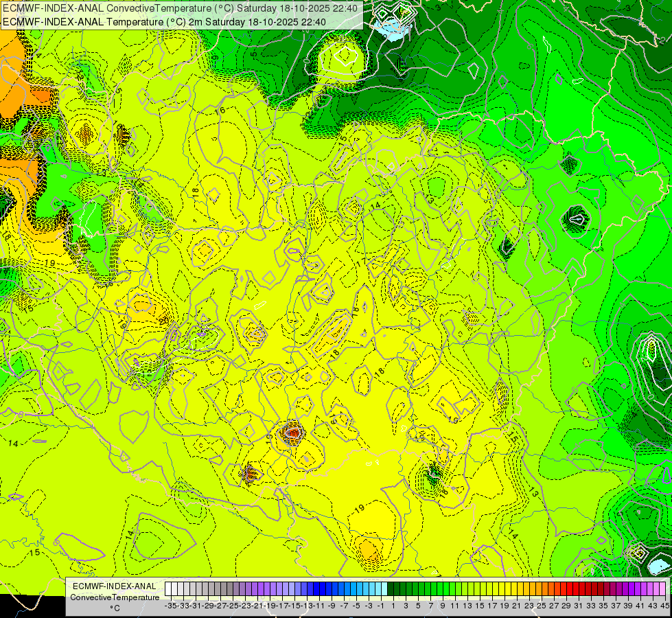Click legend scale value -1
This screenshot has height=618, width=672.
(381, 606)
